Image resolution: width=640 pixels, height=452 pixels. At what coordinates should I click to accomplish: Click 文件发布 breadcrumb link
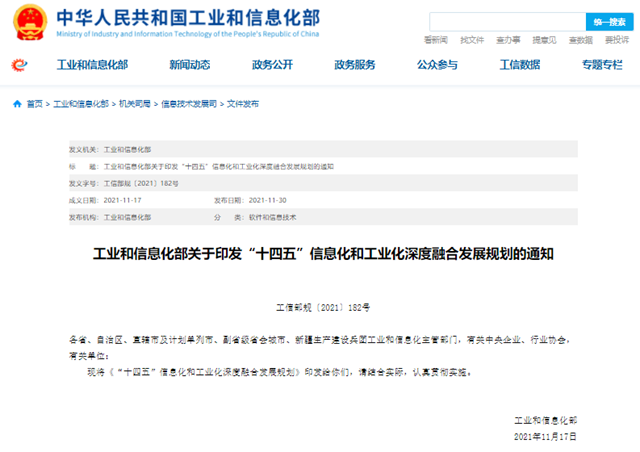[243, 104]
